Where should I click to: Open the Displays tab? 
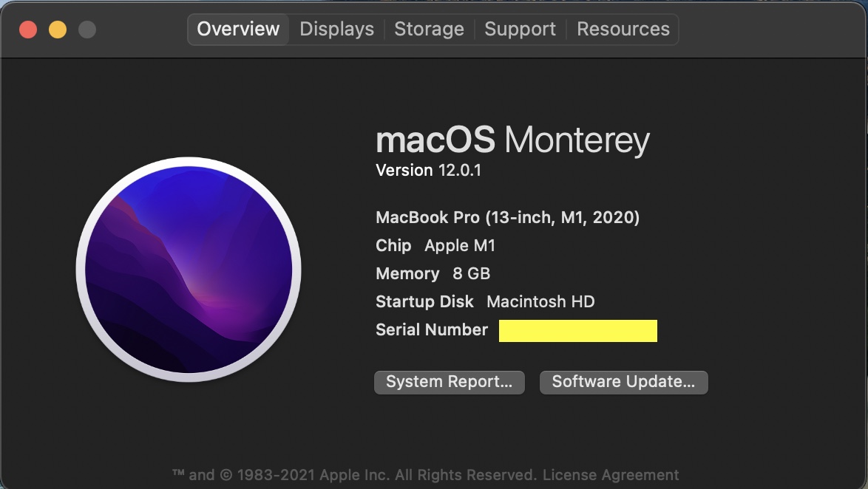[336, 30]
